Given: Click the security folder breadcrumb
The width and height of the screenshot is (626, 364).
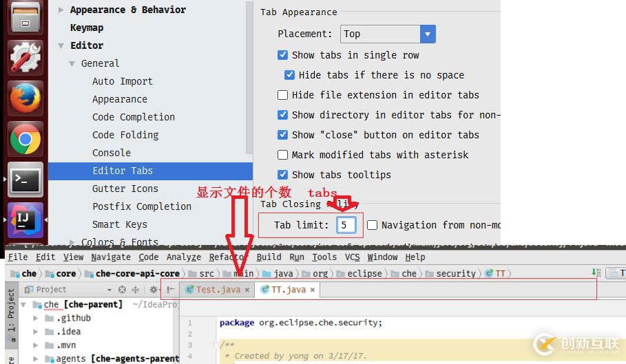Looking at the screenshot, I should point(451,273).
